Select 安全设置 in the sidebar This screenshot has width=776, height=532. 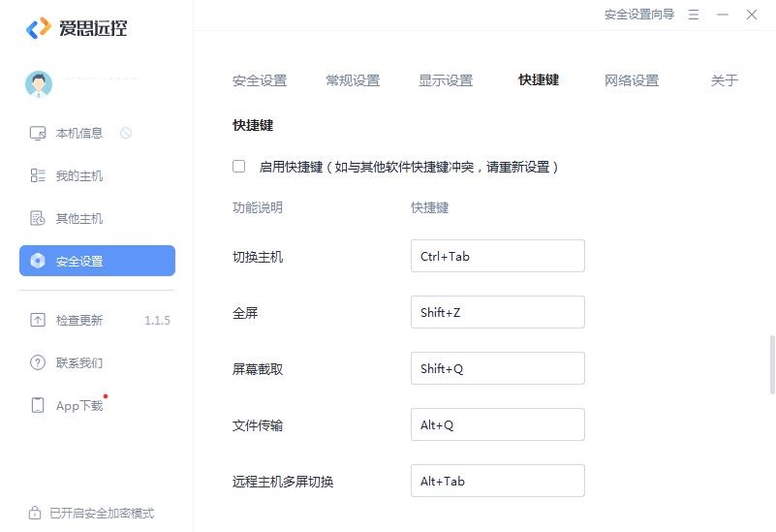98,261
